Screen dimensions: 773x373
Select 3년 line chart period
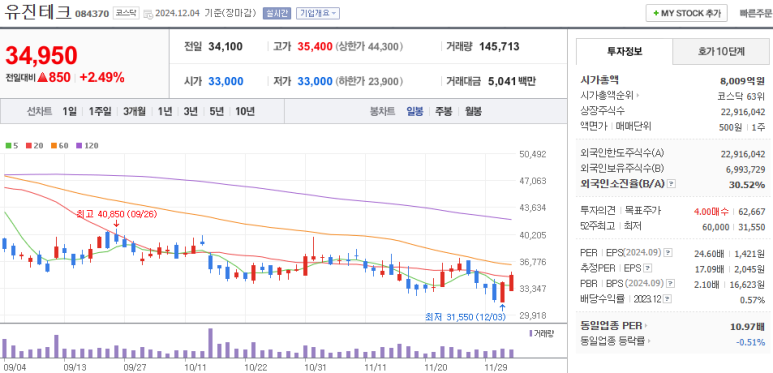pos(190,111)
